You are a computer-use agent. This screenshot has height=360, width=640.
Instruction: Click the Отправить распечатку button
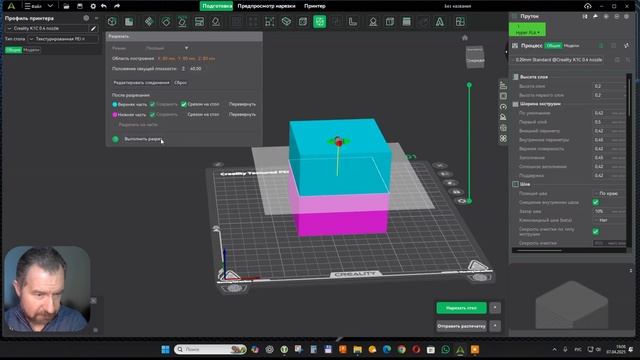point(461,326)
